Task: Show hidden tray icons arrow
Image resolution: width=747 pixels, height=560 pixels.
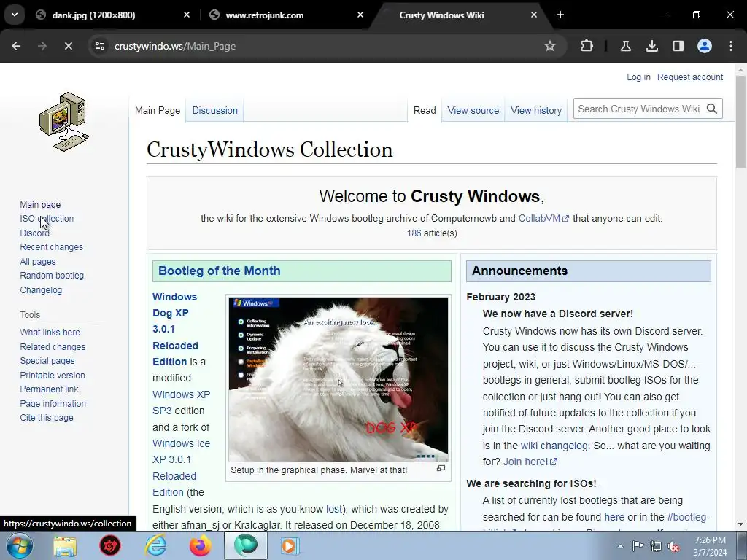Action: pyautogui.click(x=620, y=546)
